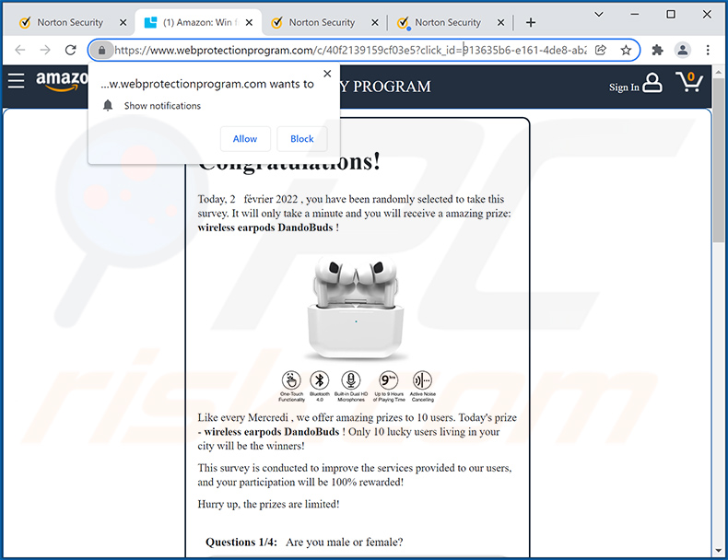Switch to the Amazon: Win tab
Image resolution: width=728 pixels, height=560 pixels.
(x=200, y=22)
